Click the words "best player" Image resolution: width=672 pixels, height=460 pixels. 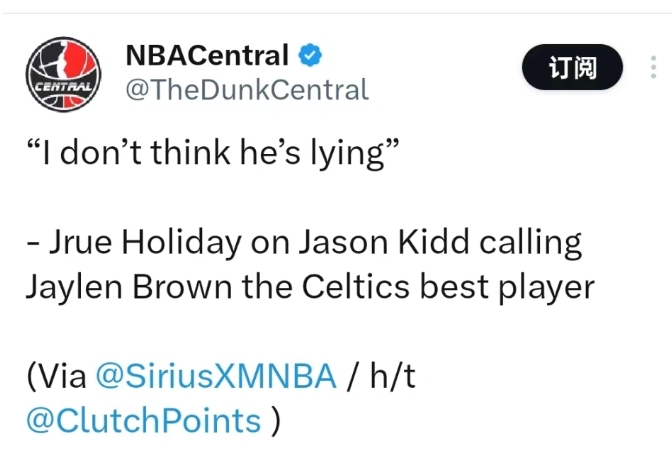coord(520,288)
